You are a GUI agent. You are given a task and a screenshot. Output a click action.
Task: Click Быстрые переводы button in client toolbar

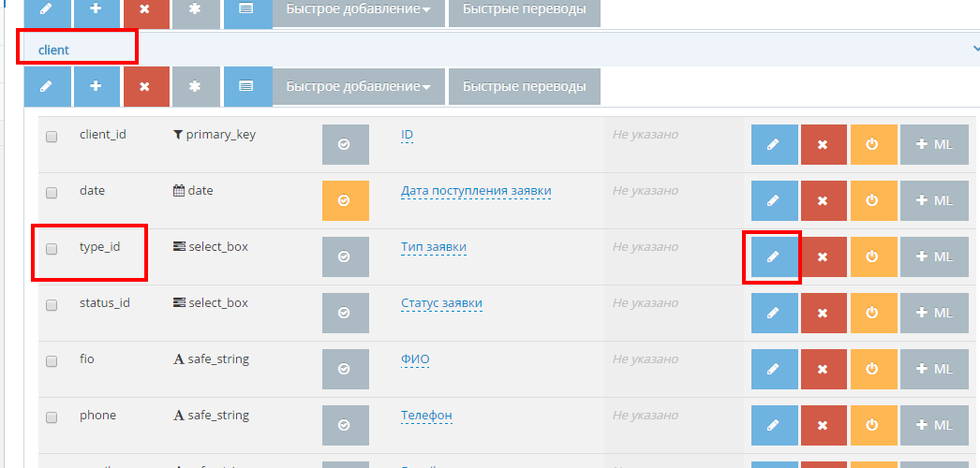(525, 86)
